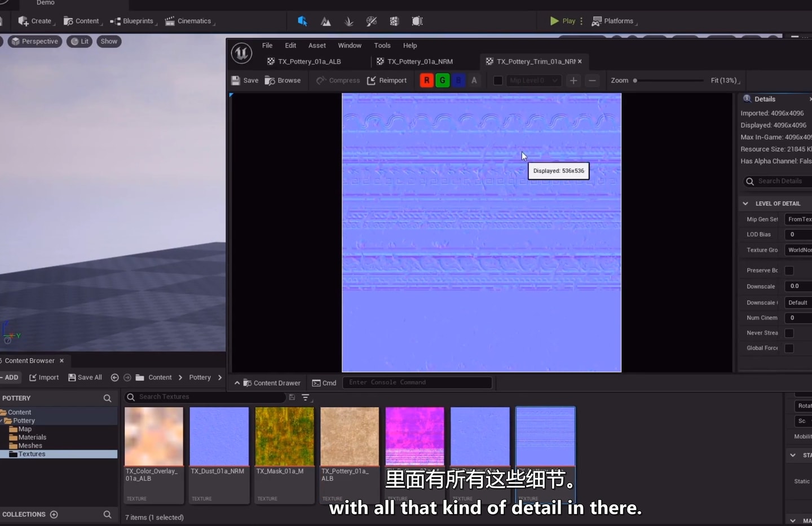Select the Foliage mode icon
Image resolution: width=812 pixels, height=526 pixels.
point(348,21)
